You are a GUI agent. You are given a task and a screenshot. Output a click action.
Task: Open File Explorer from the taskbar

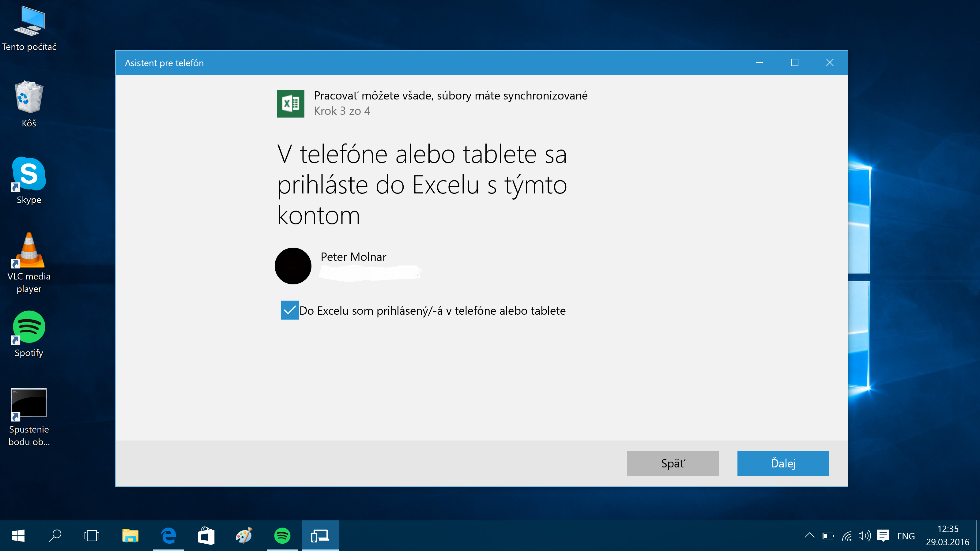pos(130,536)
